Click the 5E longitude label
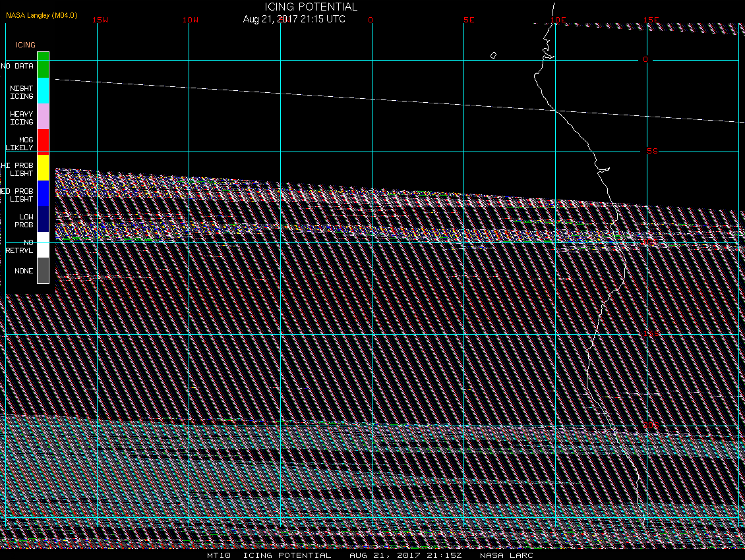Screen dimensions: 745x560 tap(469, 20)
